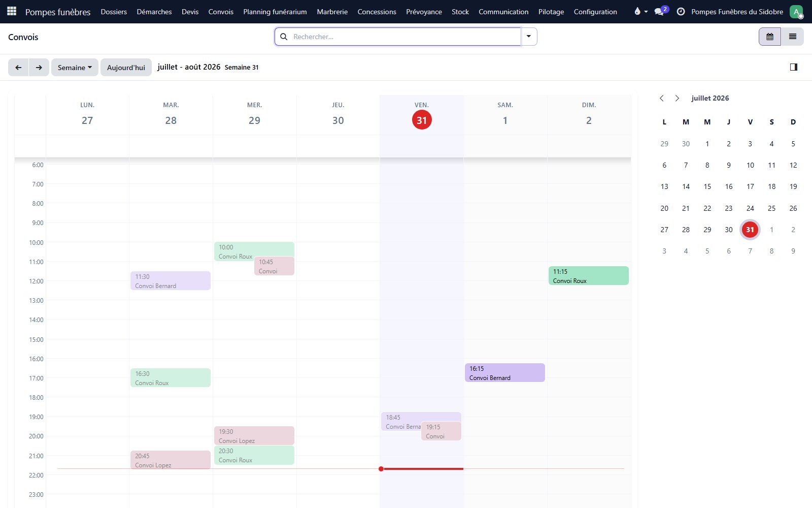Focus the Rechercher search field
This screenshot has height=508, width=812.
click(x=405, y=37)
